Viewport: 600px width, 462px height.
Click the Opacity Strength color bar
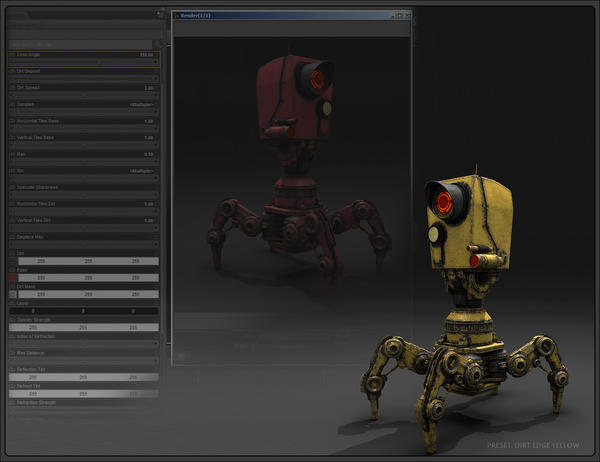(83, 327)
